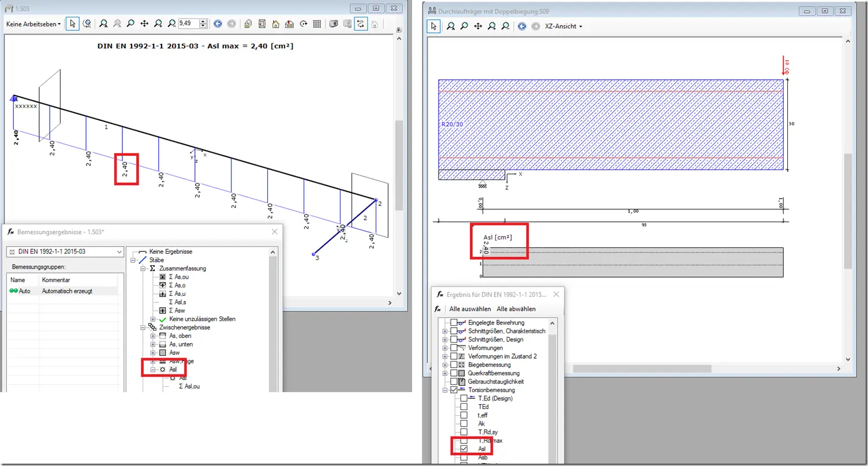Collapse the Stäbe tree node
Screen dimensions: 868x466
(133, 260)
